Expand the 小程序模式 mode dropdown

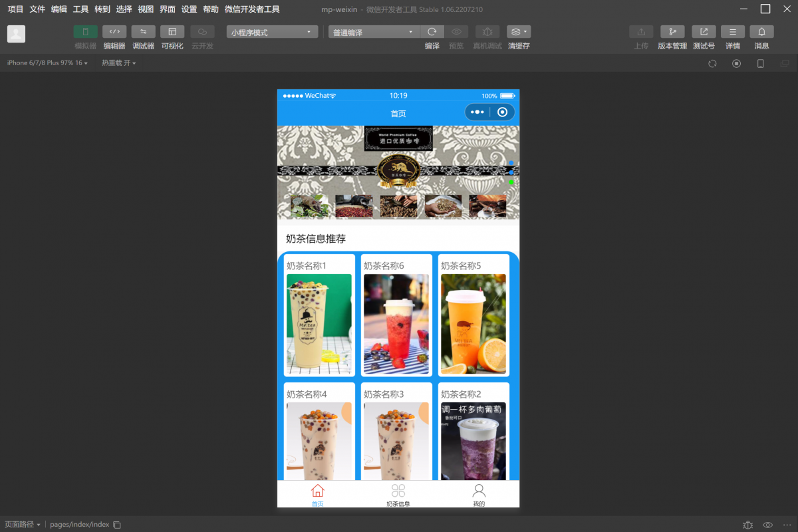(x=272, y=32)
